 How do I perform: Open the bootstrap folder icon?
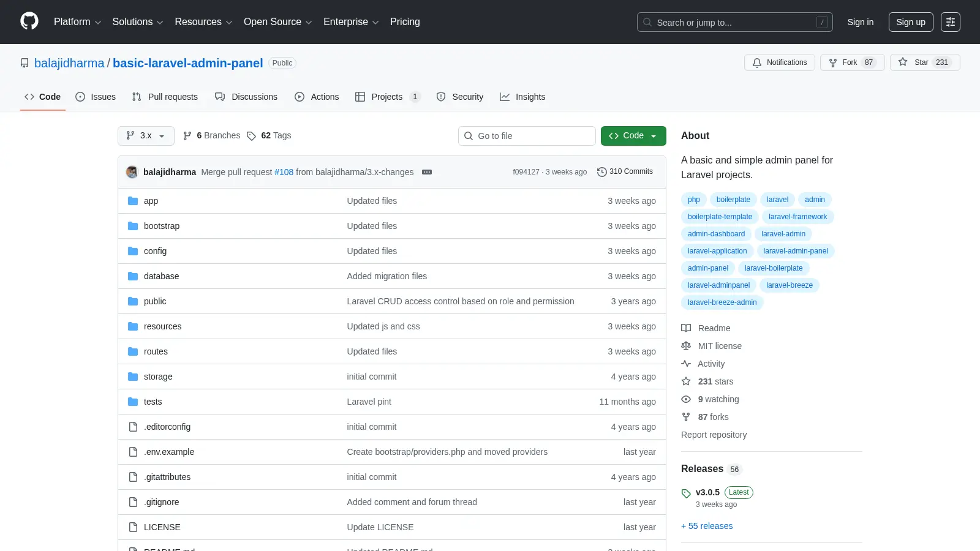pos(133,226)
